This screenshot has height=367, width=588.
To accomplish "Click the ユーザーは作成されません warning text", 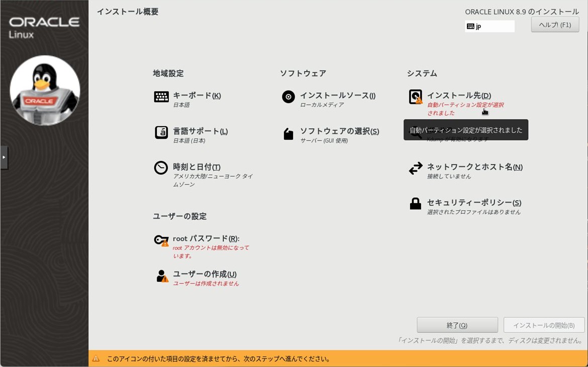I will 206,284.
